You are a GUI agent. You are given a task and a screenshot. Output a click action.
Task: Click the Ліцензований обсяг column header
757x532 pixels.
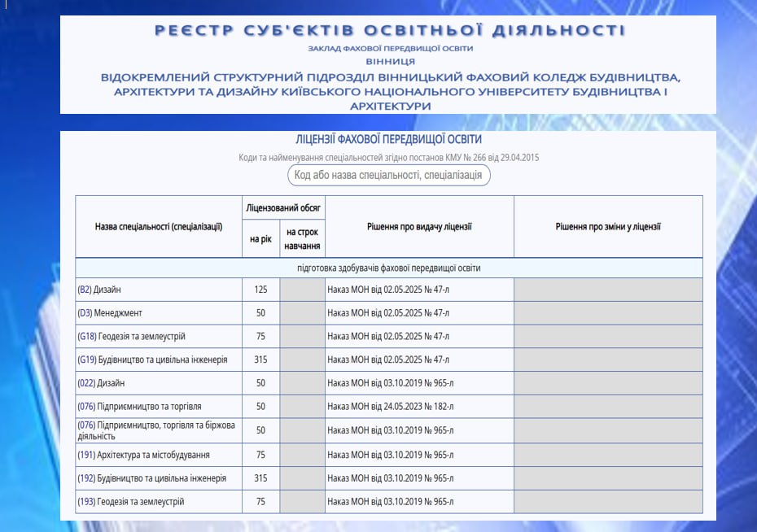[x=283, y=208]
